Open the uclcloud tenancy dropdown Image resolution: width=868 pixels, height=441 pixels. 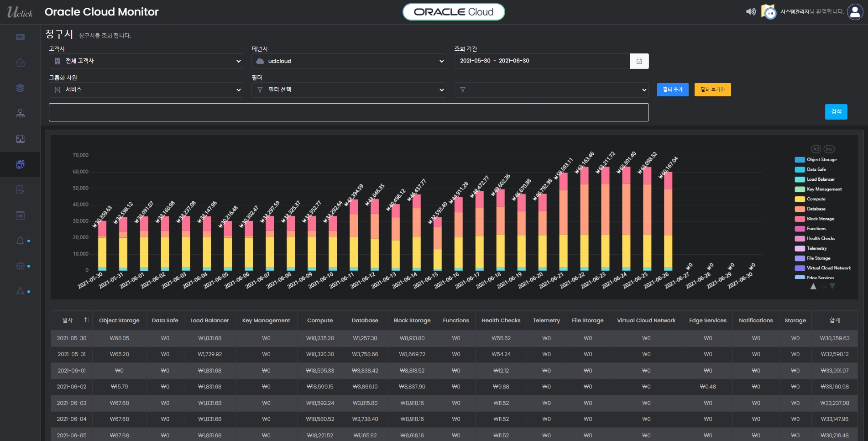tap(349, 61)
